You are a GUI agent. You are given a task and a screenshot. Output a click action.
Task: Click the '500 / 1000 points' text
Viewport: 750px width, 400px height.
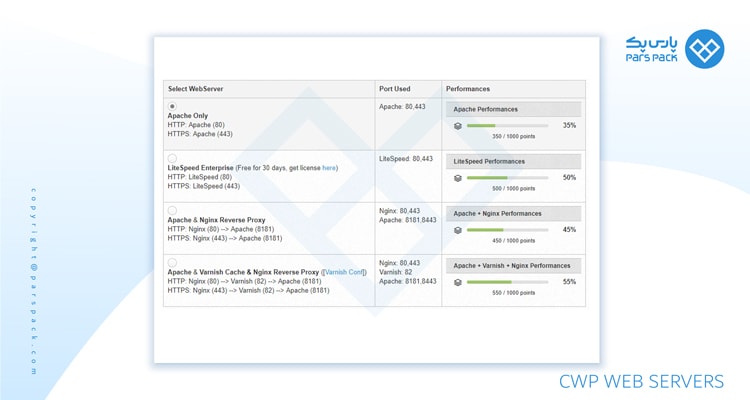pos(514,189)
